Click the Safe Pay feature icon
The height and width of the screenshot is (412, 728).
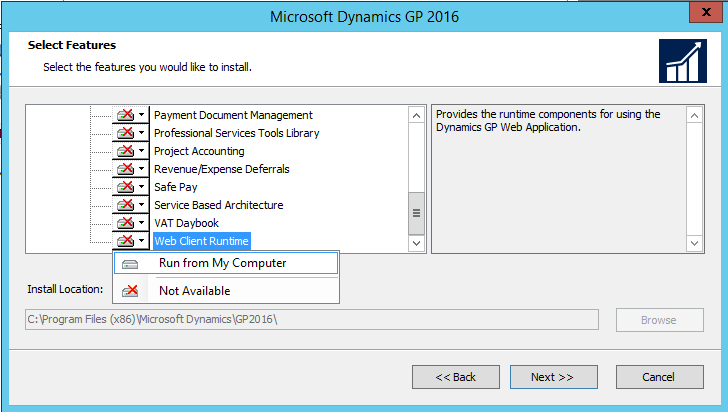(x=125, y=187)
